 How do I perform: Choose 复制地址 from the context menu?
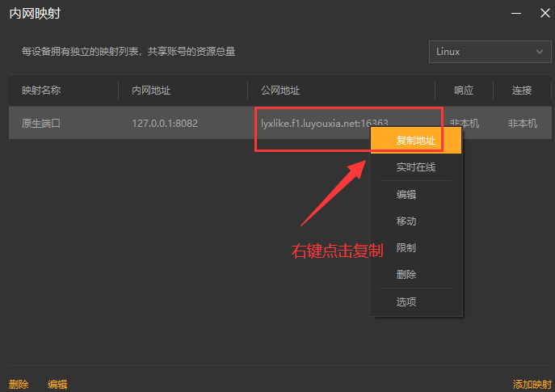coord(416,141)
